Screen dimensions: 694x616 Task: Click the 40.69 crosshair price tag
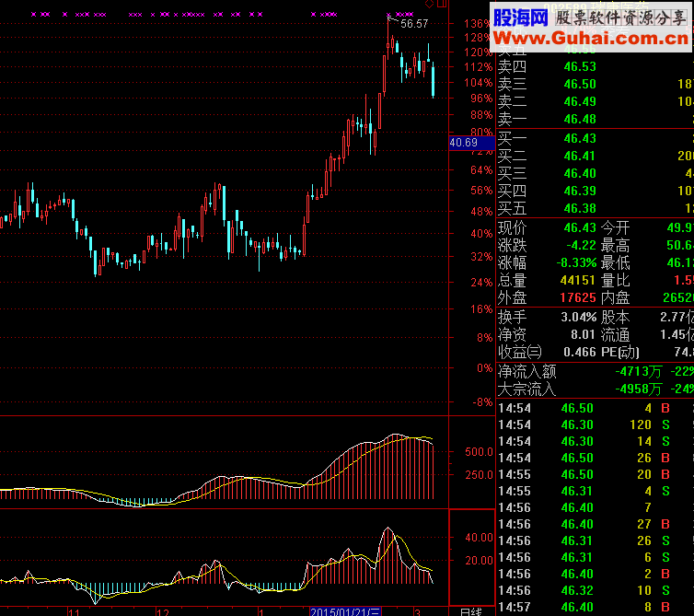pos(472,143)
